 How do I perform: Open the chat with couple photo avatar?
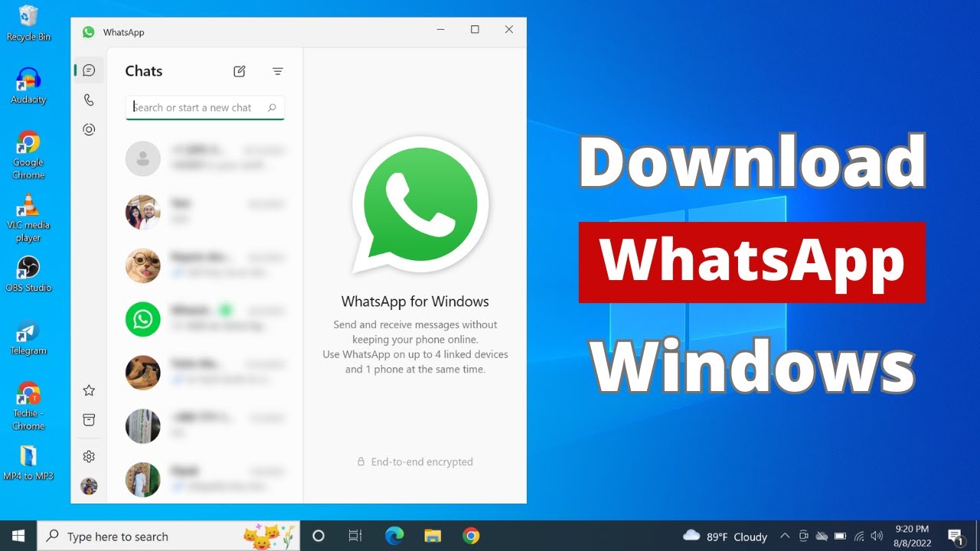205,212
